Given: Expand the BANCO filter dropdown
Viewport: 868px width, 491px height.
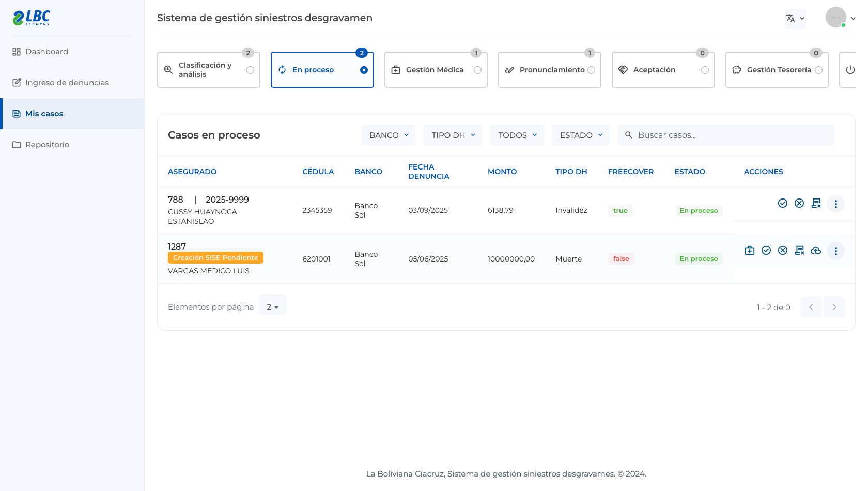Looking at the screenshot, I should tap(389, 135).
